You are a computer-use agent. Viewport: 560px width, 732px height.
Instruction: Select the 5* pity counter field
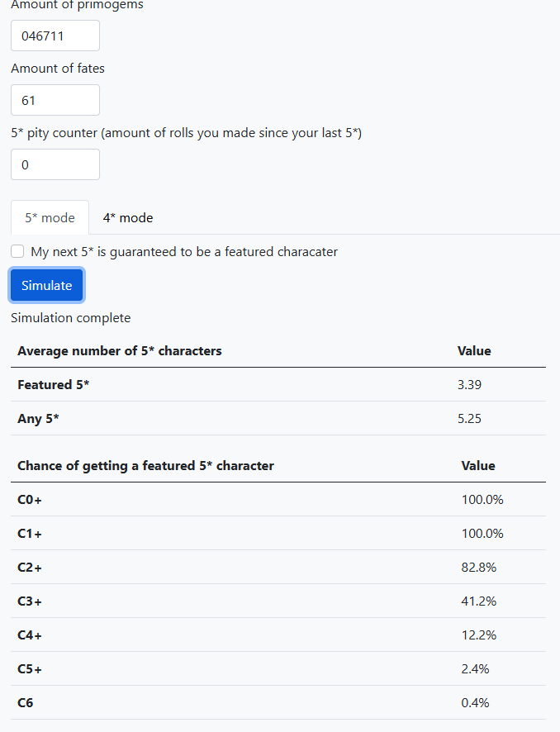tap(55, 165)
